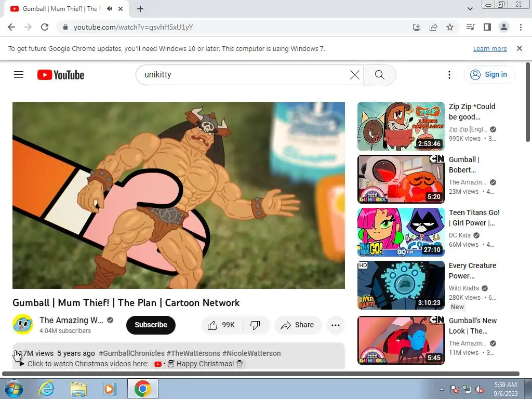
Task: Open the Learn more link
Action: [x=490, y=48]
